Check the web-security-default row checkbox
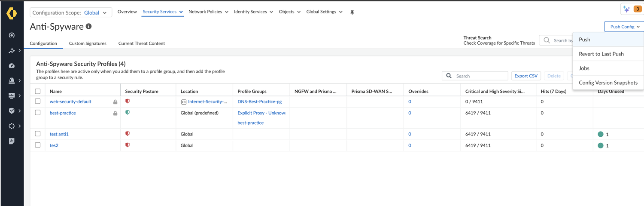This screenshot has height=206, width=644. pyautogui.click(x=38, y=101)
